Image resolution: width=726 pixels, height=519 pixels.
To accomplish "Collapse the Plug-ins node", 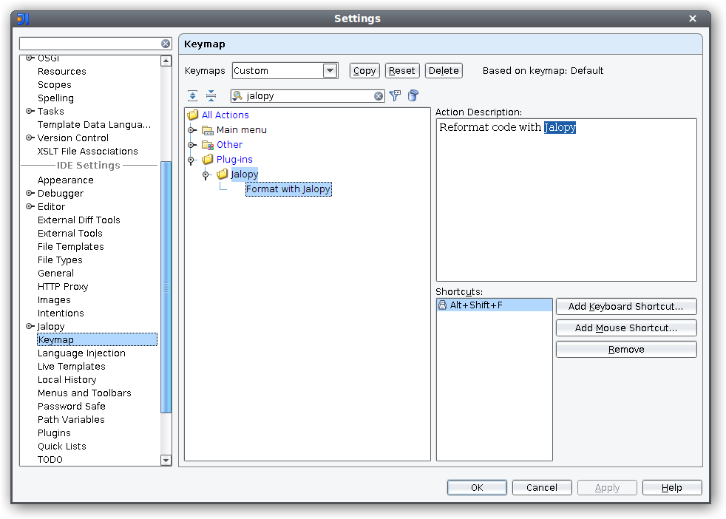I will point(191,160).
